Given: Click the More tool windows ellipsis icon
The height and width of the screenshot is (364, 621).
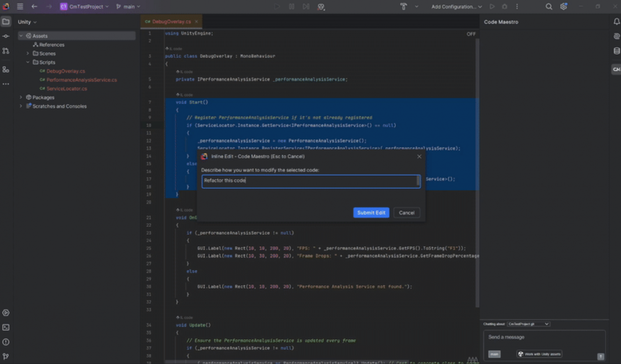Looking at the screenshot, I should point(6,84).
